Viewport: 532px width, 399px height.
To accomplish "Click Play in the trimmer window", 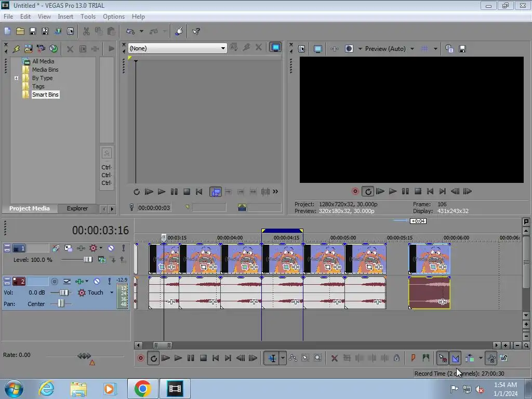I will click(162, 192).
